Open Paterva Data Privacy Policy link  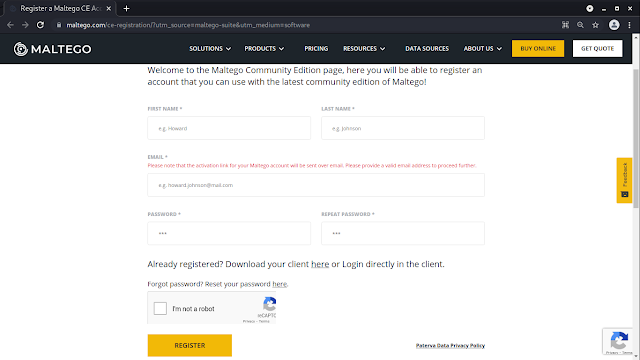(450, 345)
